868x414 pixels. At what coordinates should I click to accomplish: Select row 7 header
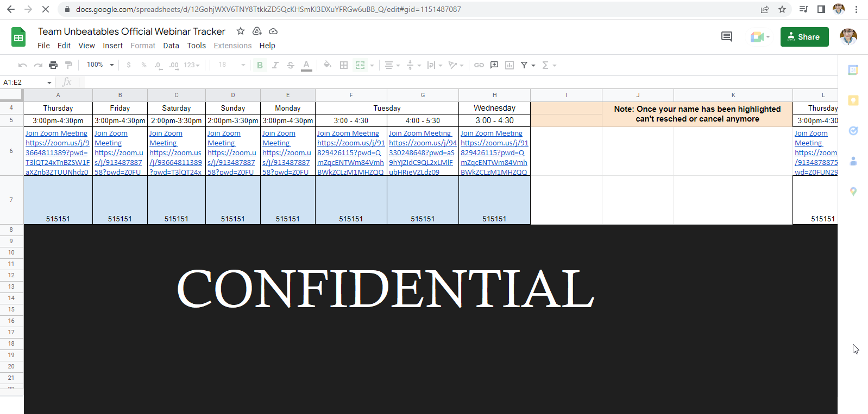pos(11,200)
